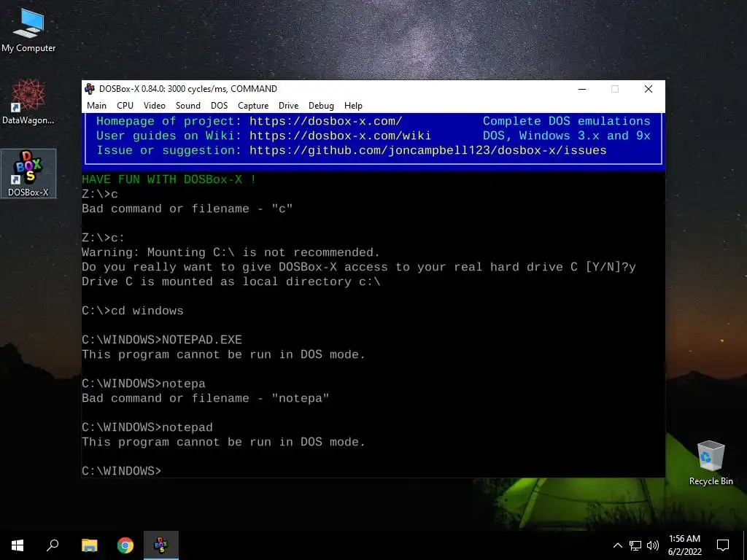Minimize the DOSBox-X window

point(582,89)
